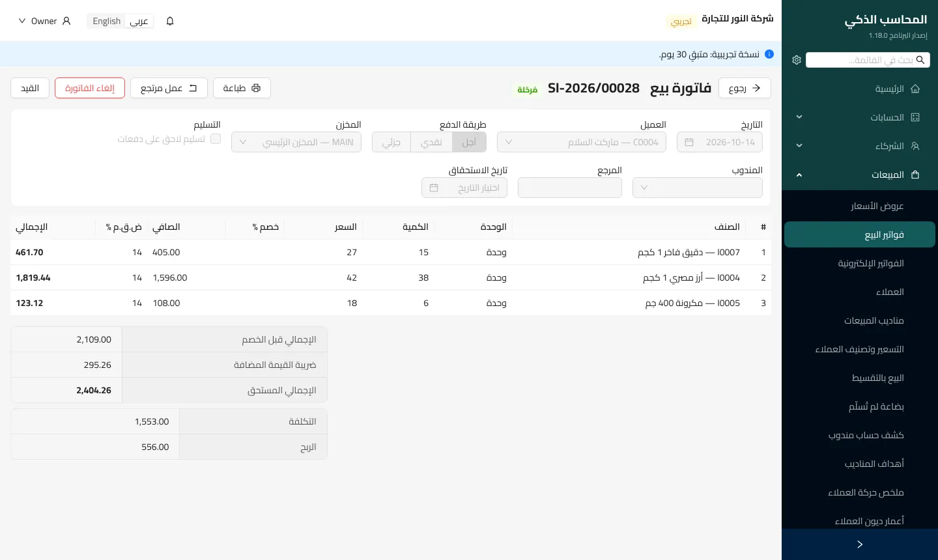
Task: Open the العميل customer dropdown
Action: tap(582, 142)
